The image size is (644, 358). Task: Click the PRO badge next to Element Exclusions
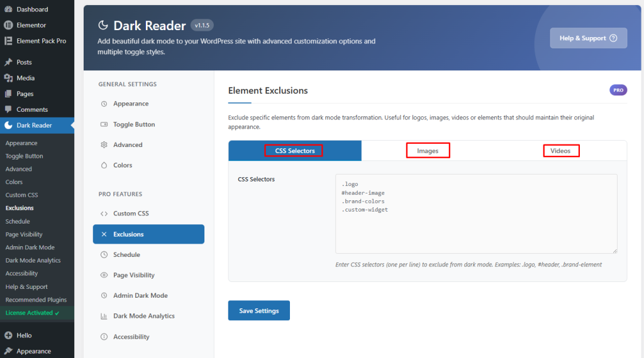tap(618, 90)
